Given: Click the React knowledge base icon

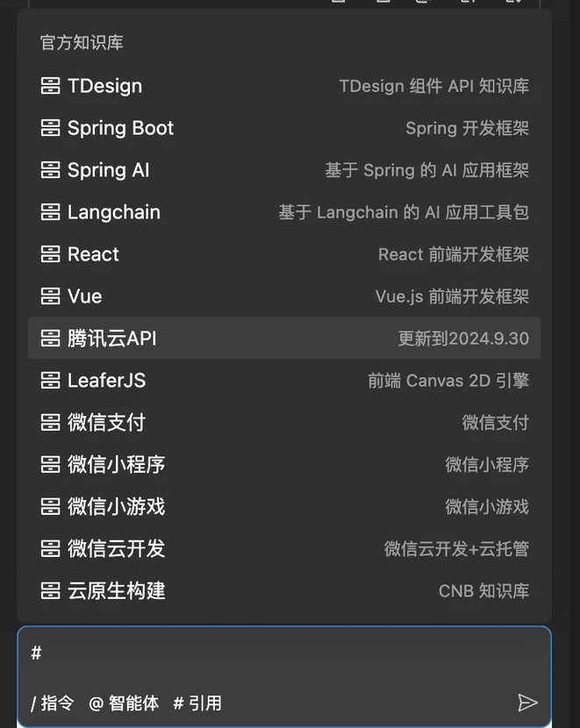Looking at the screenshot, I should (x=50, y=254).
